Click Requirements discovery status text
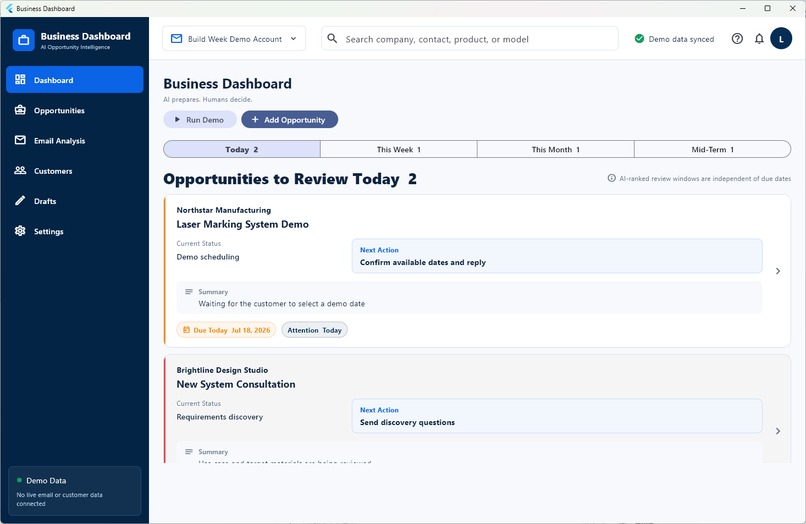 coord(219,417)
